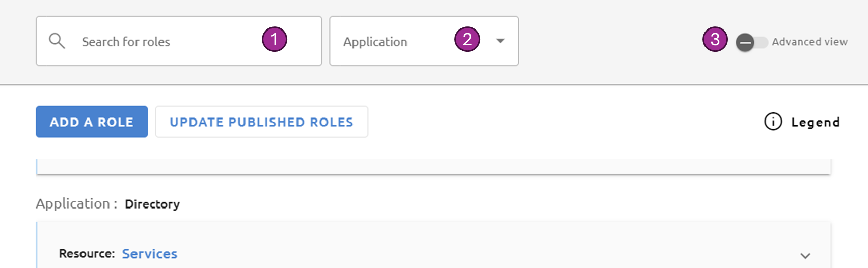
Task: Click UPDATE PUBLISHED ROLES button
Action: tap(262, 122)
